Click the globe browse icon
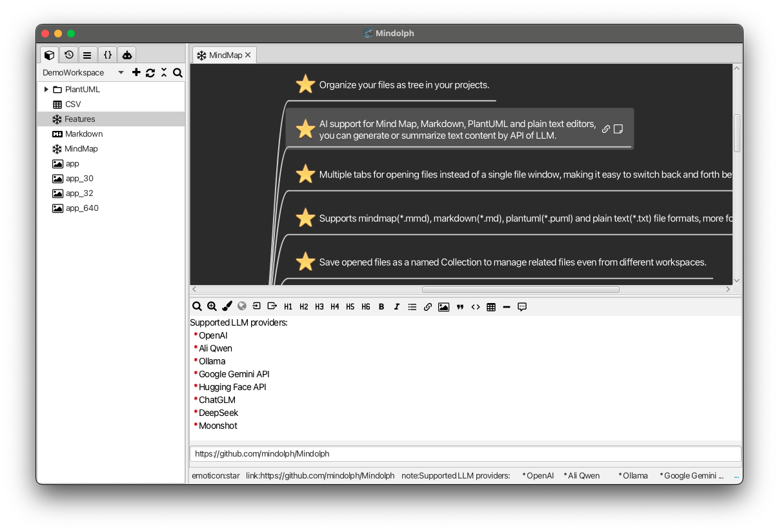 point(242,307)
